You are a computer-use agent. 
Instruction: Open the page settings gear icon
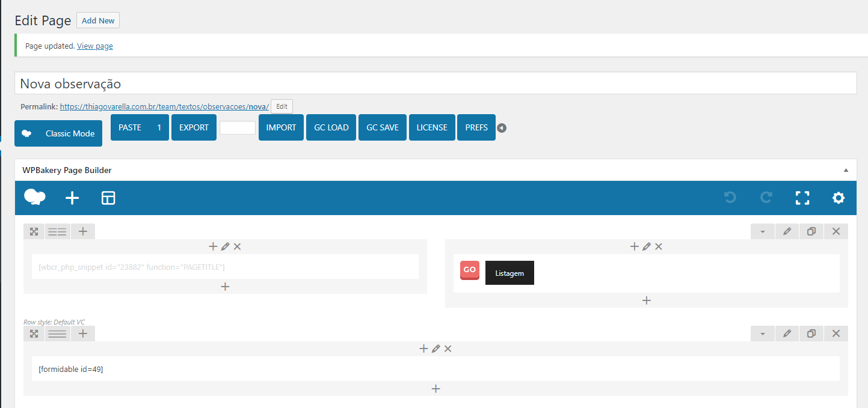839,198
